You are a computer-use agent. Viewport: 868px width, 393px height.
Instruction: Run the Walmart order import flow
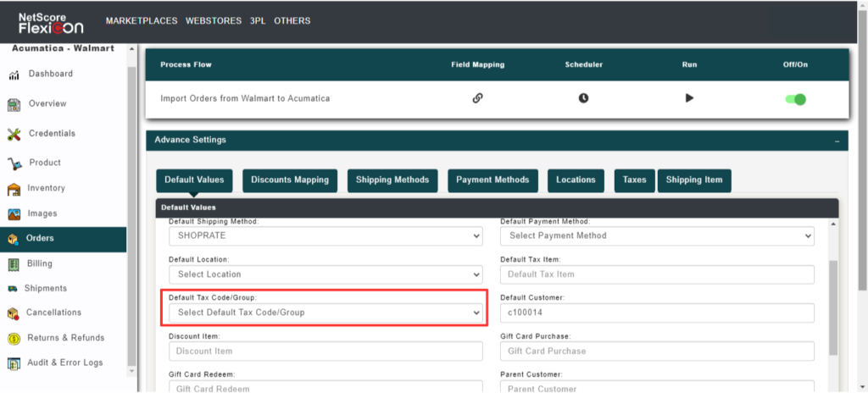click(x=689, y=98)
